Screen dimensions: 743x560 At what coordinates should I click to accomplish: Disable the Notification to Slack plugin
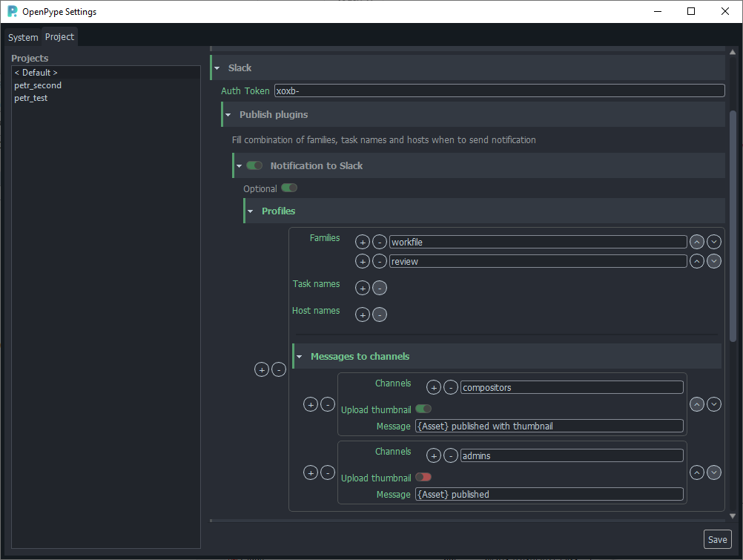254,165
